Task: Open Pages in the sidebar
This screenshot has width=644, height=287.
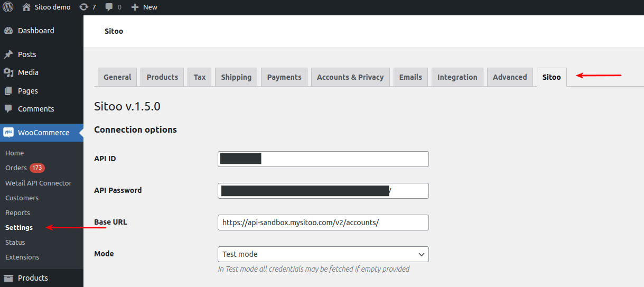Action: click(27, 91)
